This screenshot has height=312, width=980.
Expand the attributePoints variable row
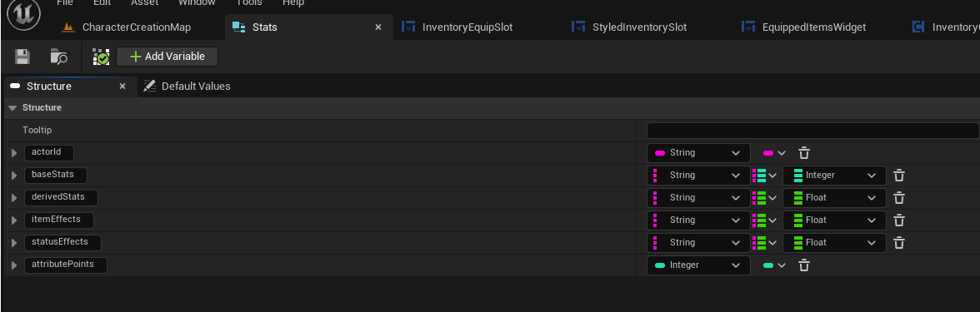point(13,265)
